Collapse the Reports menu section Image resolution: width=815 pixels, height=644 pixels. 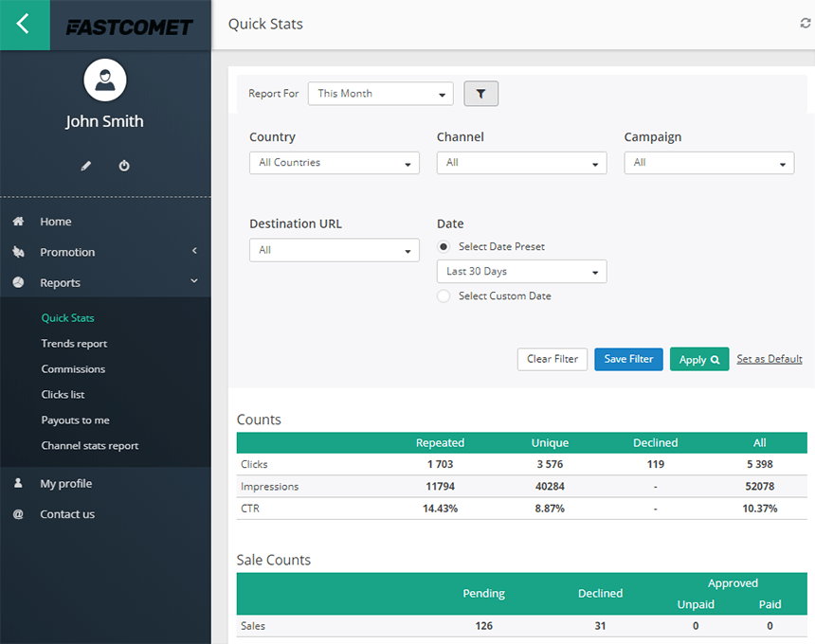(x=60, y=282)
